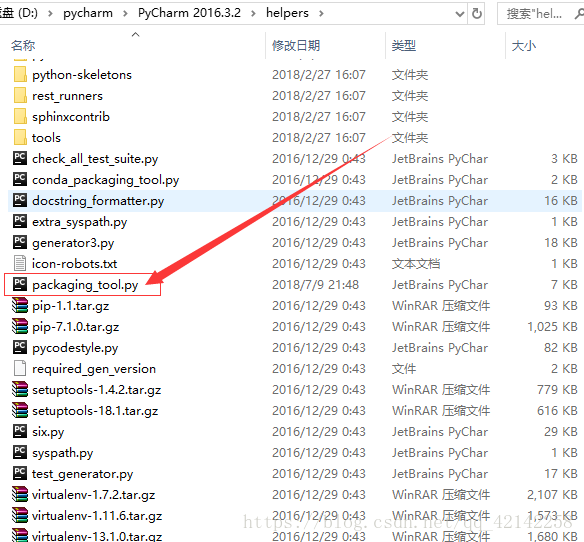Select the file name check_all_test_suite.py
The height and width of the screenshot is (542, 584).
(x=95, y=159)
